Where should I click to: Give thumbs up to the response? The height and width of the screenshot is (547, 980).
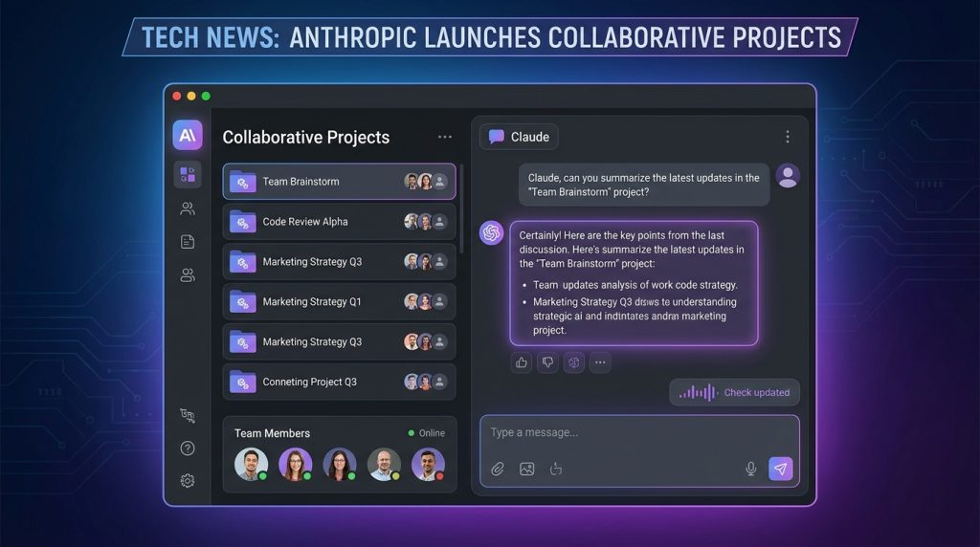tap(522, 362)
